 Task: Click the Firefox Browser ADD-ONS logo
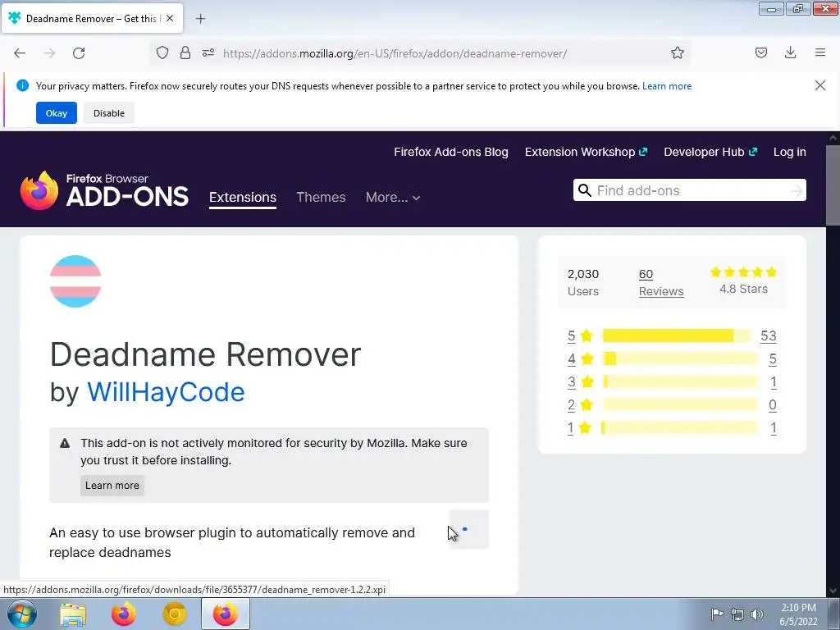104,190
